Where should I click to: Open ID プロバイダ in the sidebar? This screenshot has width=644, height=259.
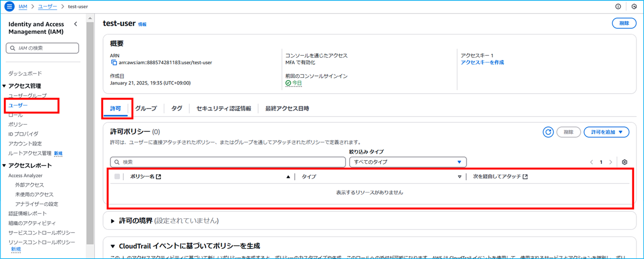click(23, 134)
